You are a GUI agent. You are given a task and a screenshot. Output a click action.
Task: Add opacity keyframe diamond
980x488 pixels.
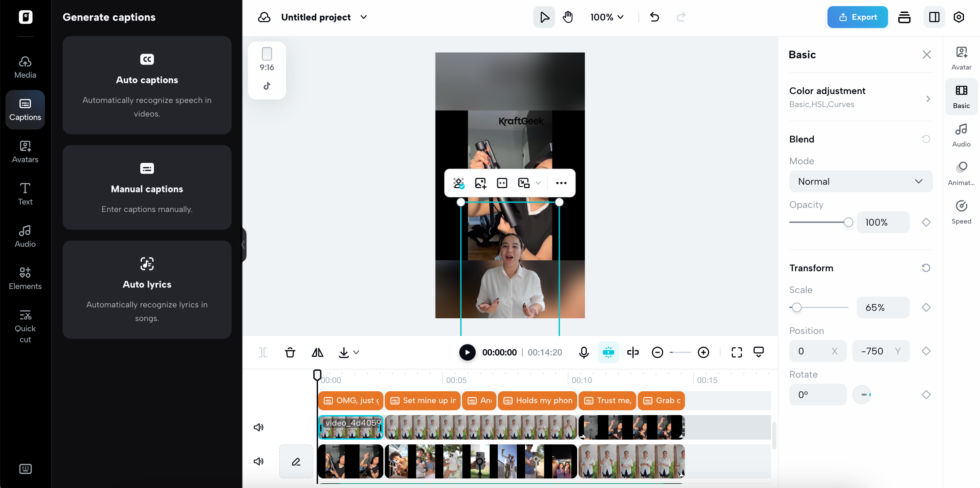click(926, 222)
